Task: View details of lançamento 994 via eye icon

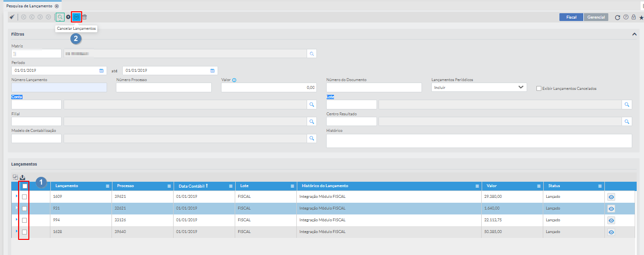Action: point(611,220)
